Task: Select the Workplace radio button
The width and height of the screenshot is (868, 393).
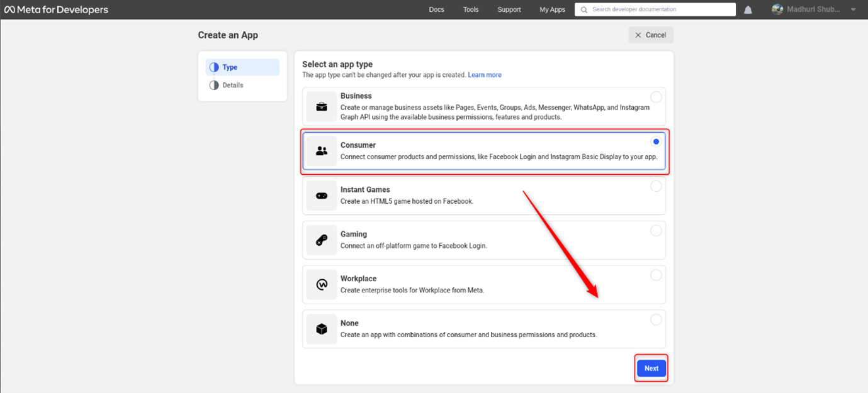Action: [x=656, y=275]
